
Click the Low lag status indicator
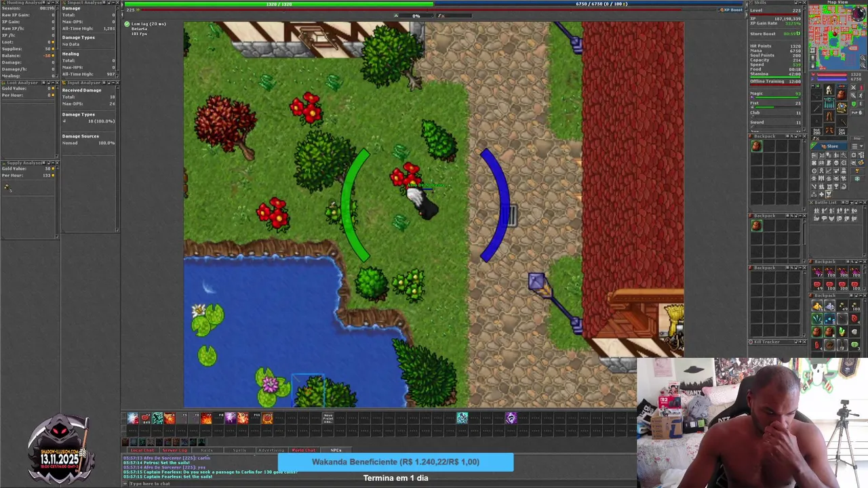click(x=148, y=24)
